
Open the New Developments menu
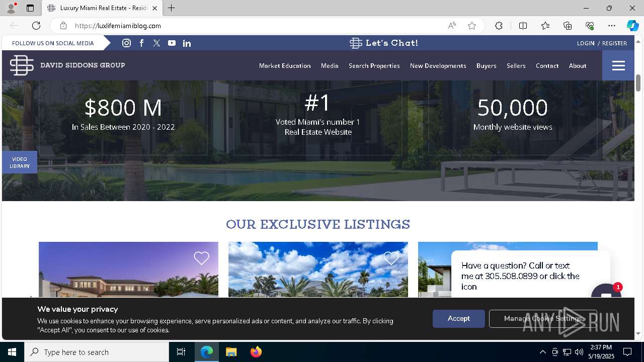(x=438, y=66)
